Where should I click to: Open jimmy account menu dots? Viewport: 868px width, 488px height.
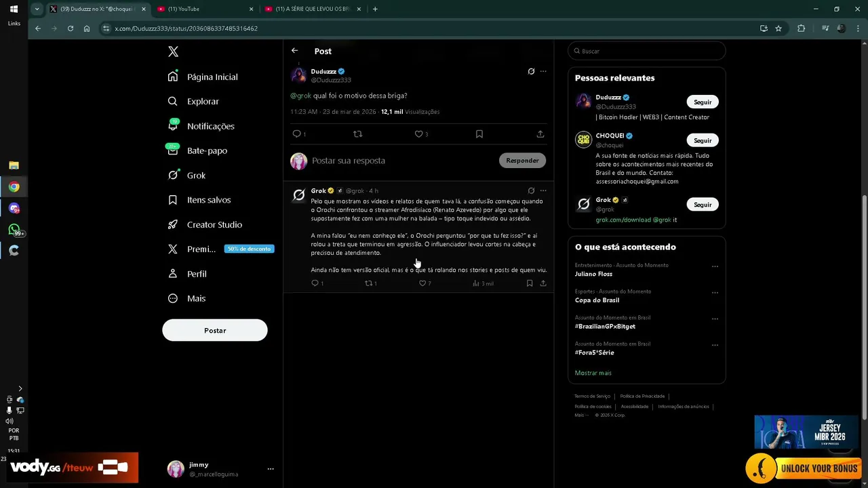click(x=271, y=469)
